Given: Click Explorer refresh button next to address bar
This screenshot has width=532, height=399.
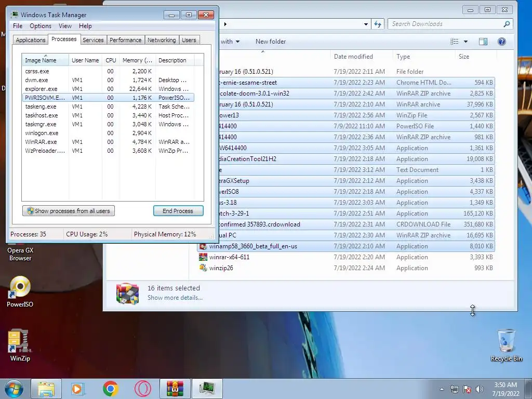Looking at the screenshot, I should pos(378,24).
